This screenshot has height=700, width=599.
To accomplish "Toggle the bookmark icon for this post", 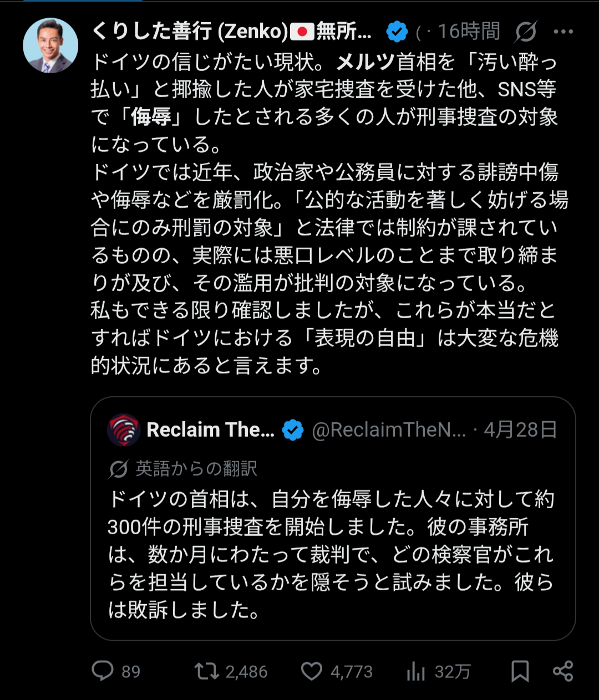I will point(520,671).
